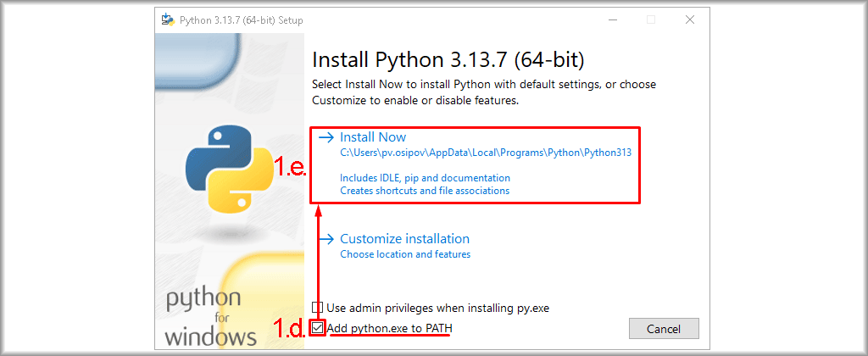Click 'Creates shortcuts and file associations' line
The width and height of the screenshot is (868, 356).
tap(425, 192)
